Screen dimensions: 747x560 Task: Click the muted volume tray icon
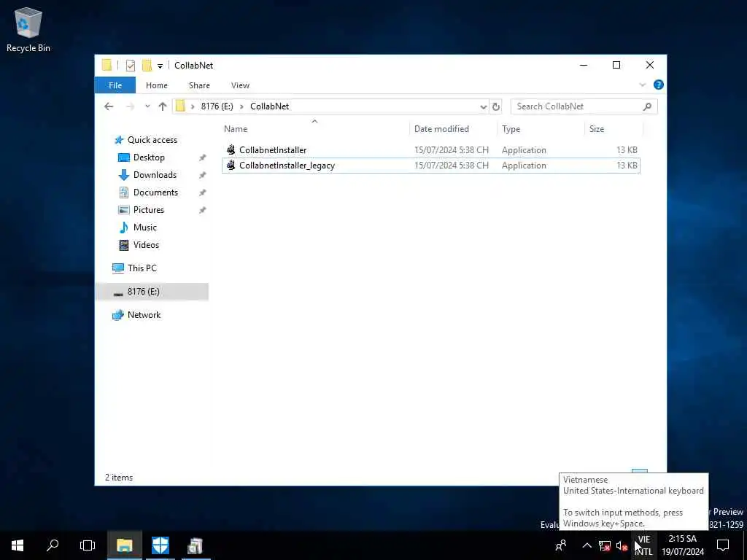click(622, 545)
